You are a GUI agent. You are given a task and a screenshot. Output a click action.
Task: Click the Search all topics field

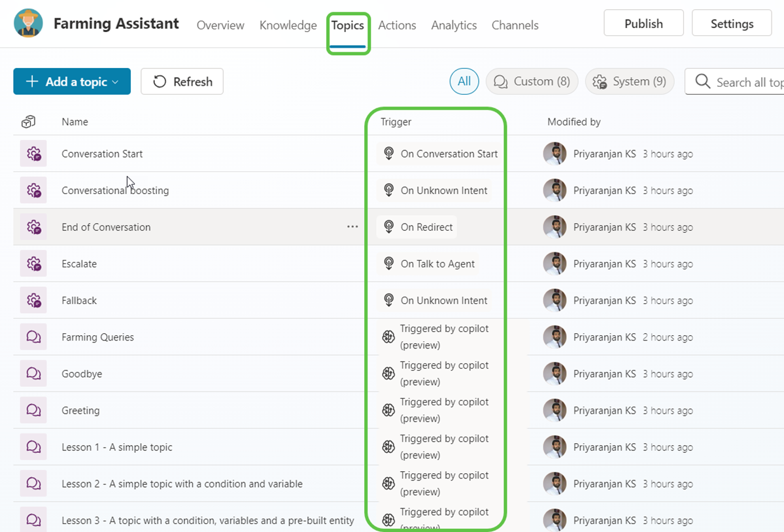pyautogui.click(x=745, y=82)
